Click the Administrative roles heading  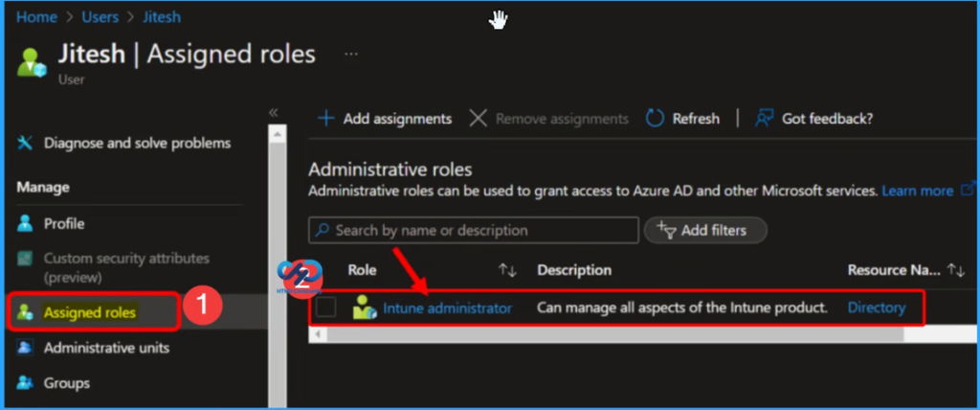click(390, 170)
